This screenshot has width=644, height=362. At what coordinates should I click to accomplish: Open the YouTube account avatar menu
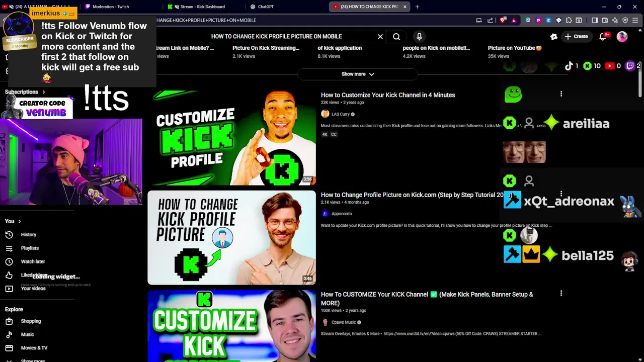(x=622, y=36)
